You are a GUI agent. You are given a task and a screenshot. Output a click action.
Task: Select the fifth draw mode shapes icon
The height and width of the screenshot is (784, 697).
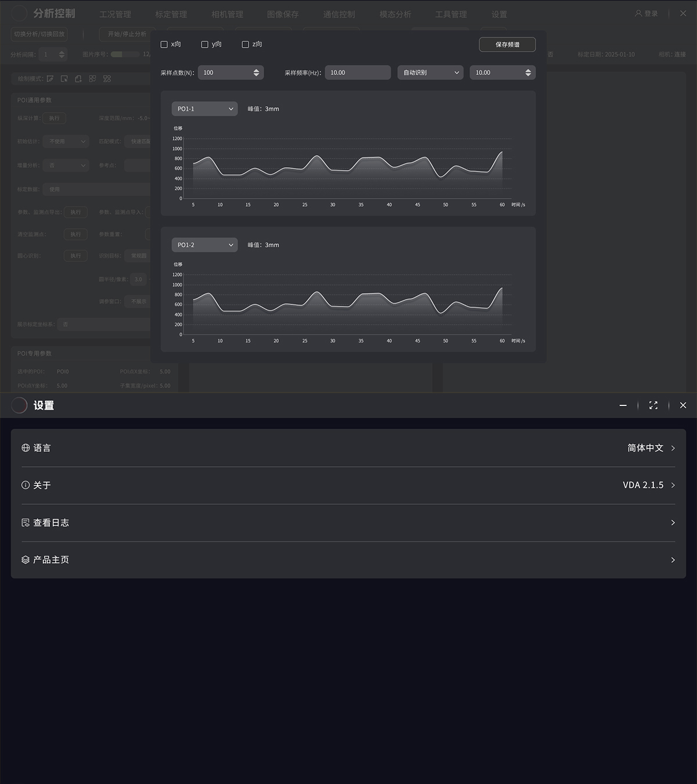point(107,78)
